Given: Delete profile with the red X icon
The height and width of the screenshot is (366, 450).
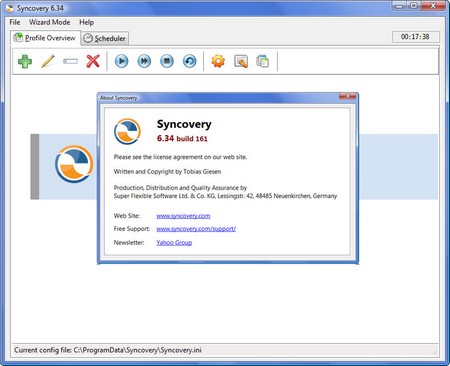Looking at the screenshot, I should pyautogui.click(x=93, y=61).
